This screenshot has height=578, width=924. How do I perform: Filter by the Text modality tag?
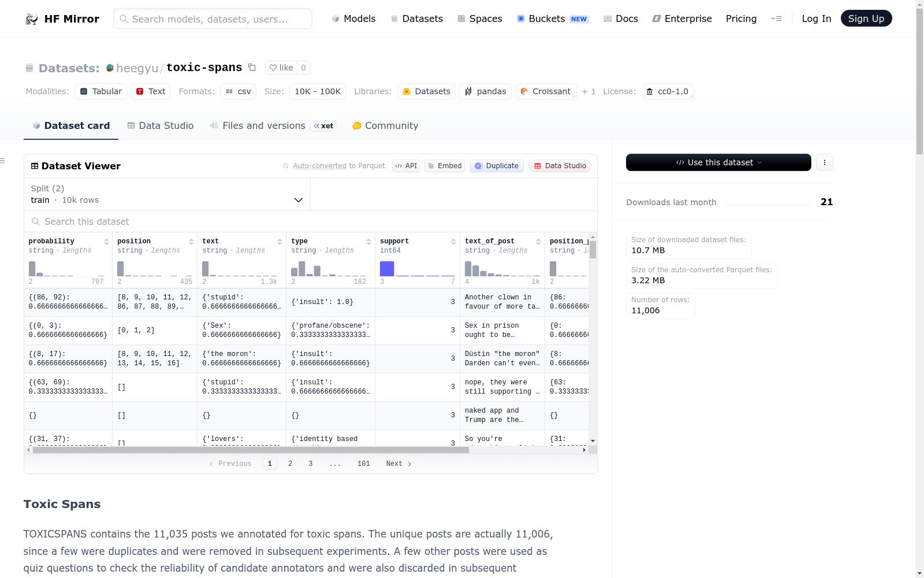point(151,91)
